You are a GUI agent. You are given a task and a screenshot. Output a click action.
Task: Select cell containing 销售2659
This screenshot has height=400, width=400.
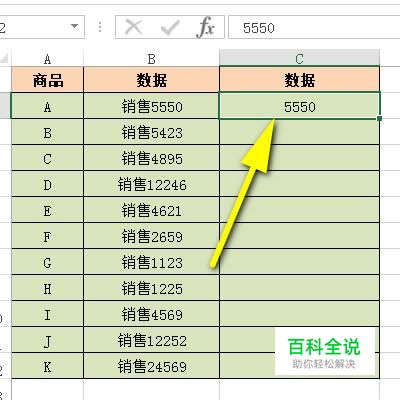[151, 236]
